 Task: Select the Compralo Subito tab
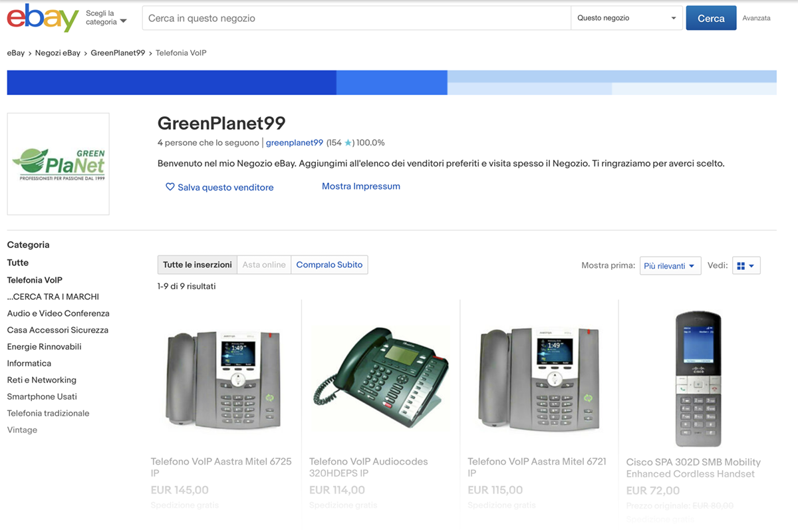(x=329, y=265)
